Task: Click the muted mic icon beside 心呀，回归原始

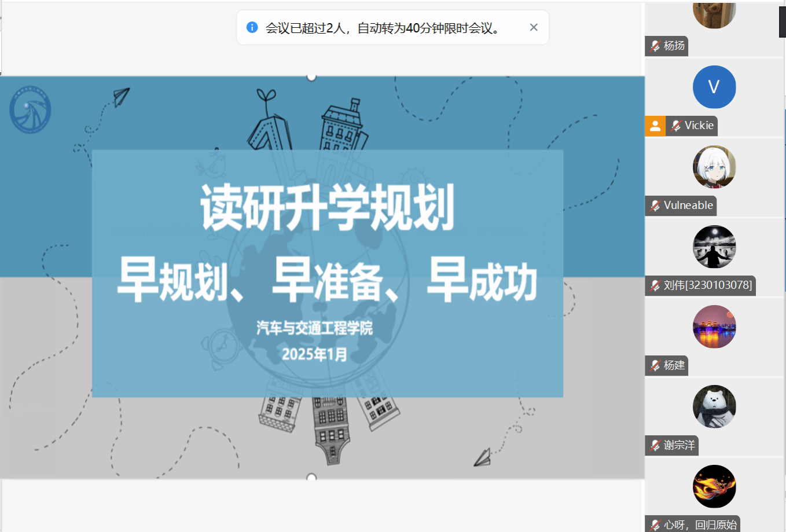Action: (x=655, y=525)
